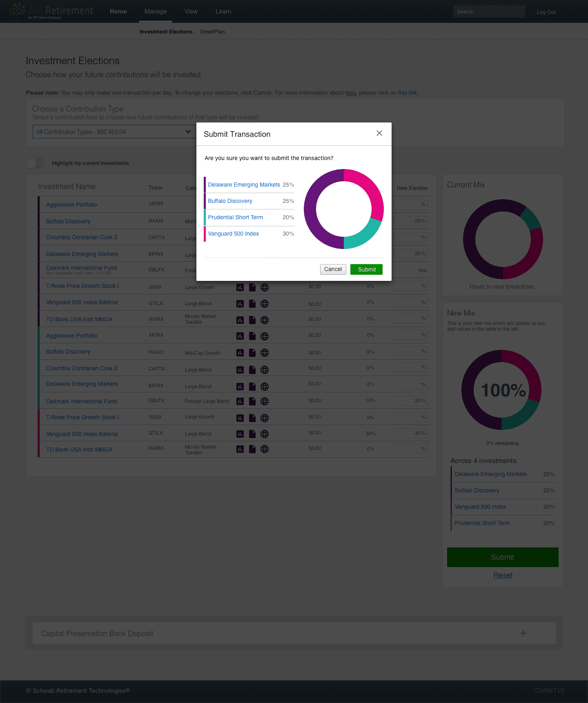Open document icon in Vanguard row showing 30%
Viewport: 588px width, 703px height.
click(252, 434)
